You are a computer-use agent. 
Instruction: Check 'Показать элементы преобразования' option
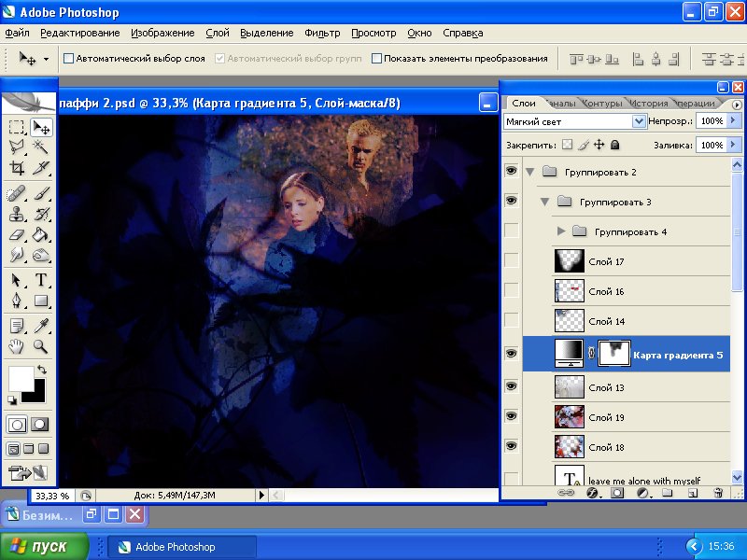377,58
